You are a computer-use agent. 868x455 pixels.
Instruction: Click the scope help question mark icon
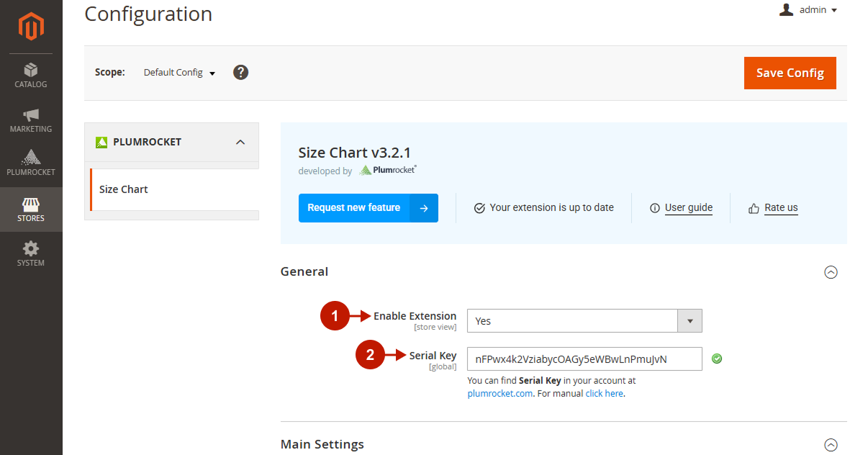point(241,72)
